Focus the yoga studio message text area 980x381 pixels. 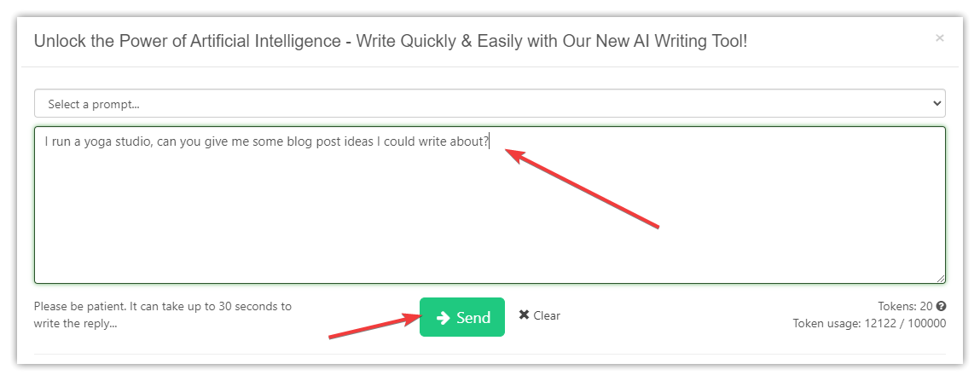point(490,205)
